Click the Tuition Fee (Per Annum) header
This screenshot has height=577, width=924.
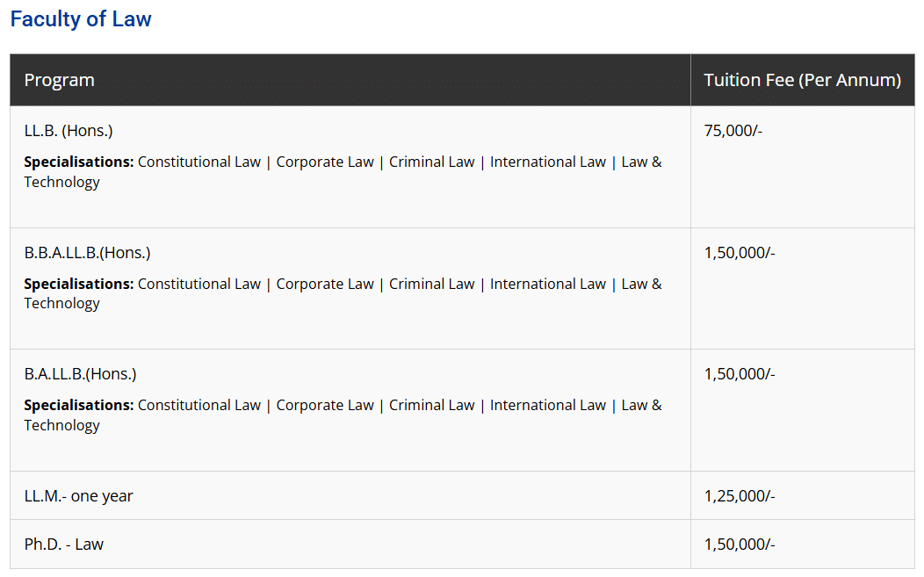[802, 80]
